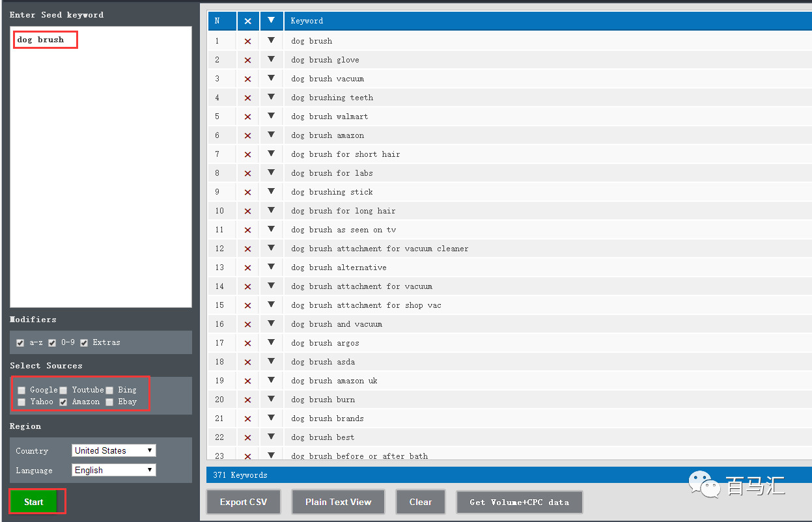Remove 'dog brush best' using red X
The image size is (812, 522).
click(247, 437)
